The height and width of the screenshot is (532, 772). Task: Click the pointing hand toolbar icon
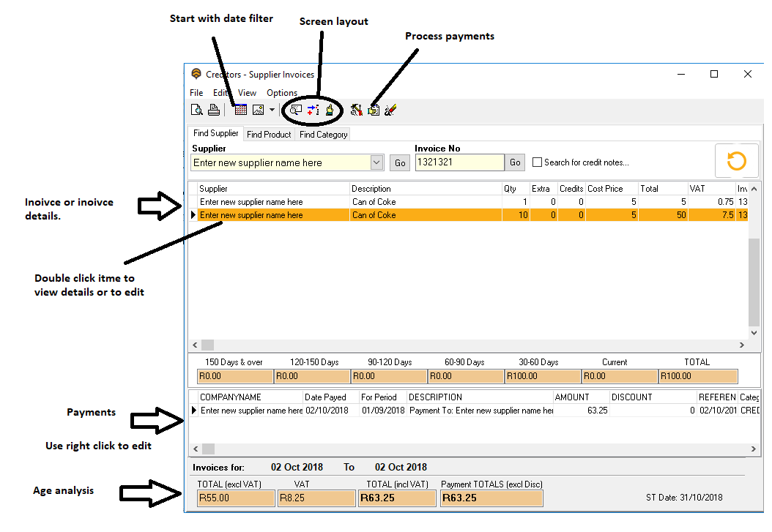(330, 110)
